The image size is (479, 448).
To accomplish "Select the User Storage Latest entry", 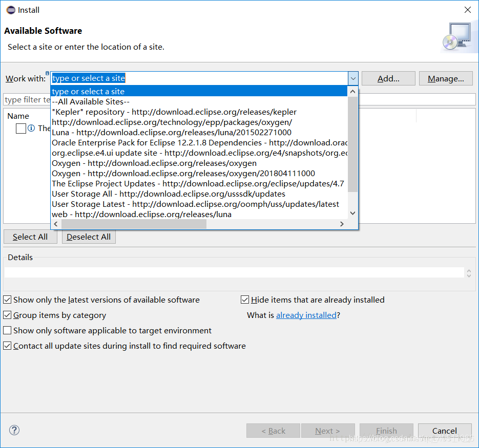I will pos(196,204).
